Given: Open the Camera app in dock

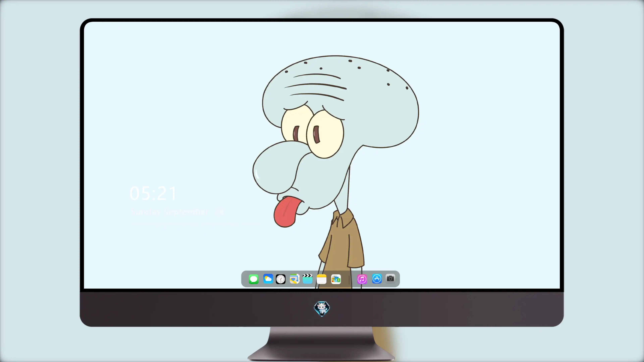Looking at the screenshot, I should click(x=390, y=279).
